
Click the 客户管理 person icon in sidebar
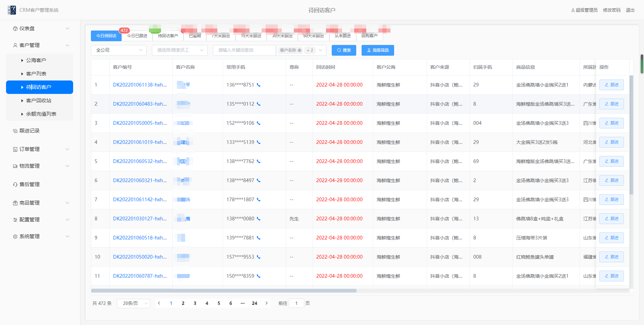click(x=15, y=45)
